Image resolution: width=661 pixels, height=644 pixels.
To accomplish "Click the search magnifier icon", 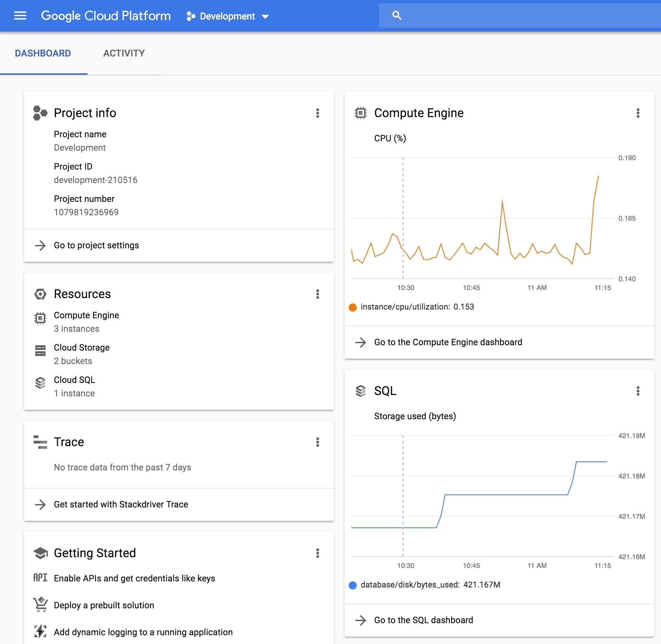I will click(x=397, y=15).
